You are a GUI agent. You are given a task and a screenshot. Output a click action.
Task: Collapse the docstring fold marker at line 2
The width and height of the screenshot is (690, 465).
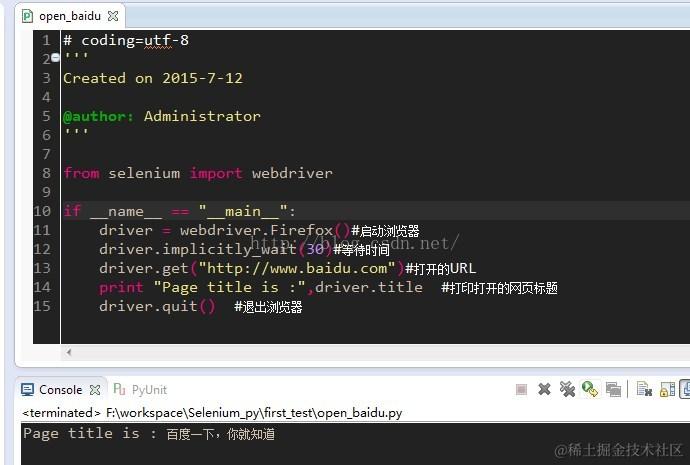pos(55,57)
